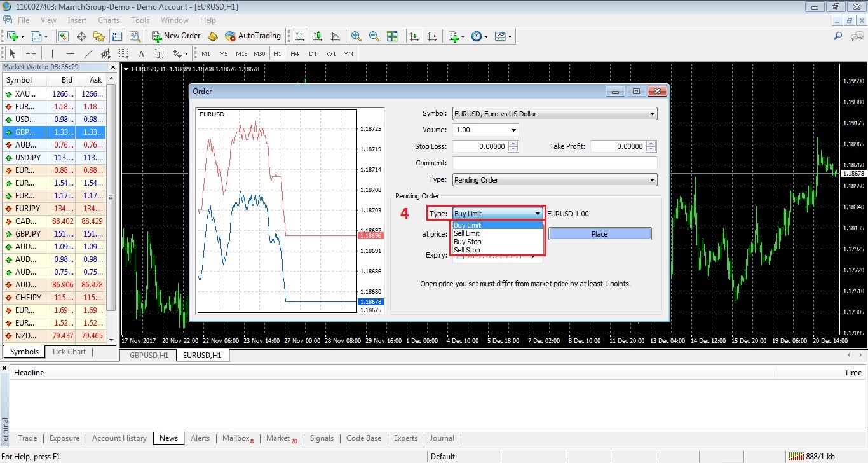This screenshot has width=868, height=463.
Task: Open the GBPUSD,H1 chart tab
Action: pyautogui.click(x=149, y=356)
